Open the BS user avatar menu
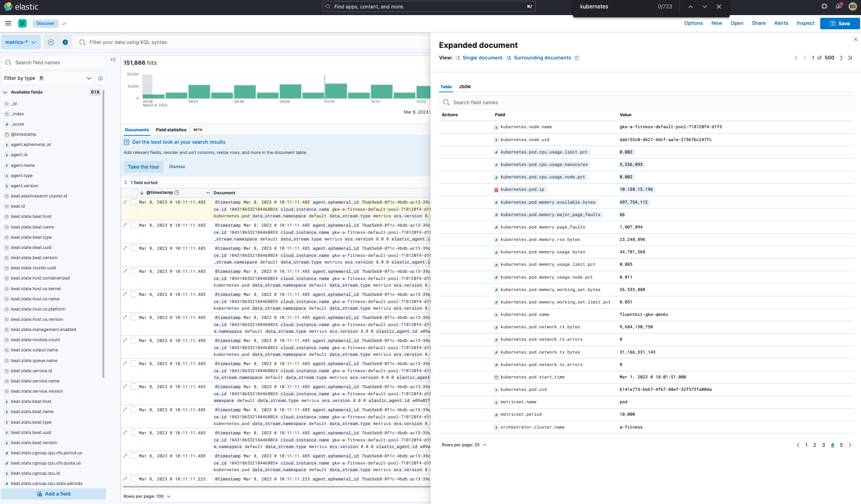 [853, 6]
